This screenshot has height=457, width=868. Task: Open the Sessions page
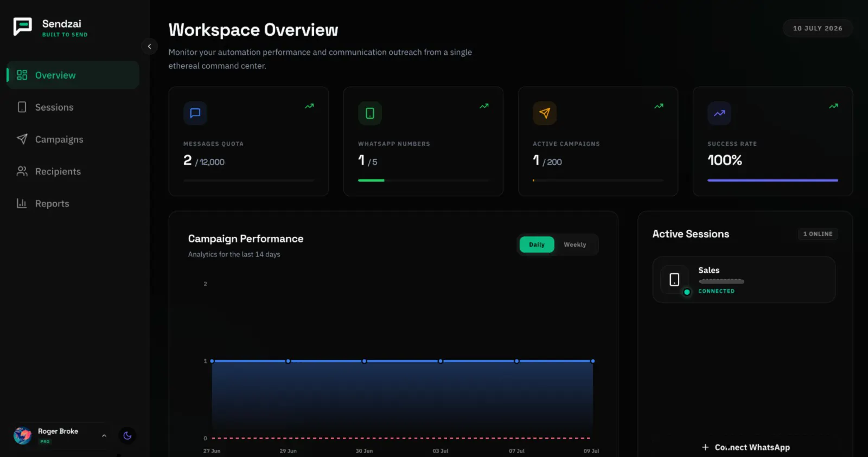coord(73,107)
